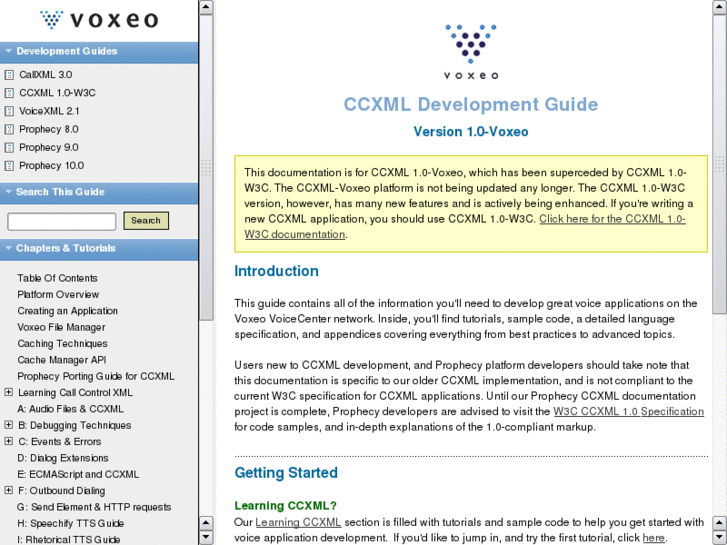Expand the C: Events & Errors node
Image resolution: width=727 pixels, height=545 pixels.
coord(8,441)
